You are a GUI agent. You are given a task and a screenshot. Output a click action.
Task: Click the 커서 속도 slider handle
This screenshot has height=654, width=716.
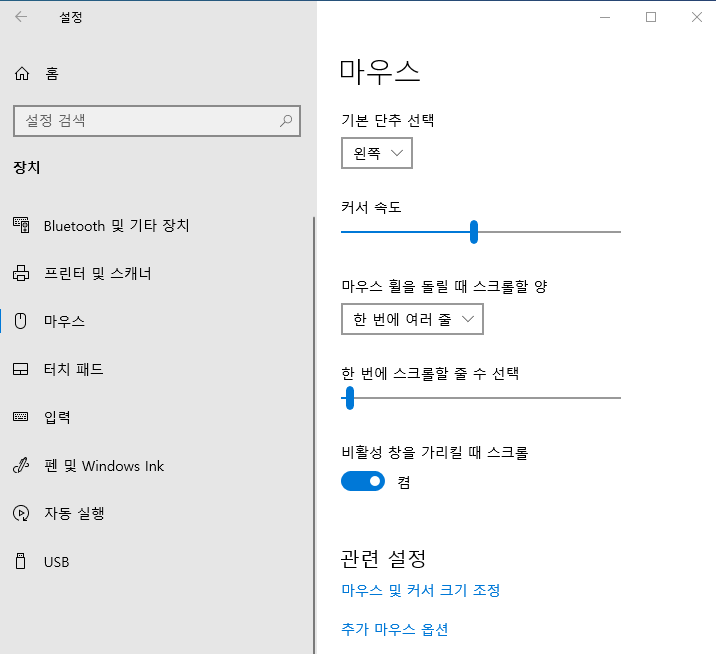click(x=474, y=232)
